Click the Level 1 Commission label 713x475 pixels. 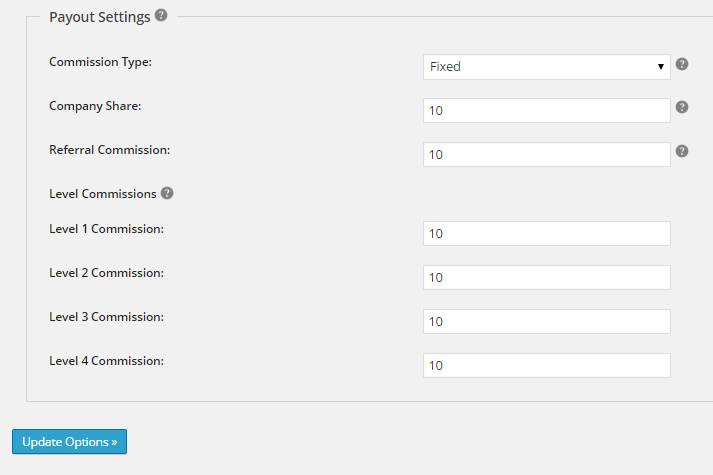[x=106, y=229]
